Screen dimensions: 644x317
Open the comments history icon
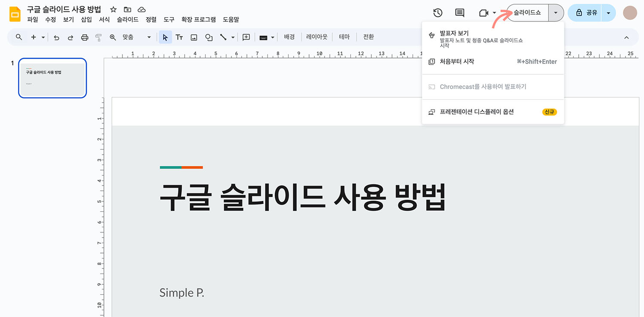coord(459,13)
